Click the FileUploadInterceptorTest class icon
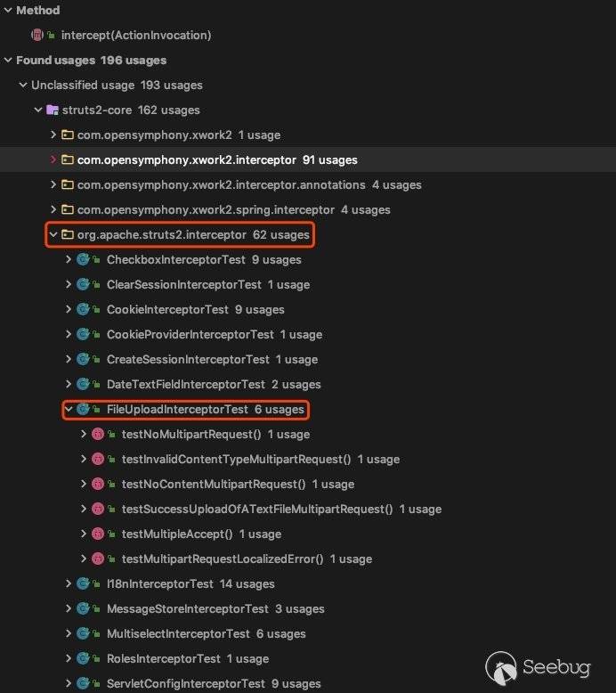616x693 pixels. coord(84,410)
